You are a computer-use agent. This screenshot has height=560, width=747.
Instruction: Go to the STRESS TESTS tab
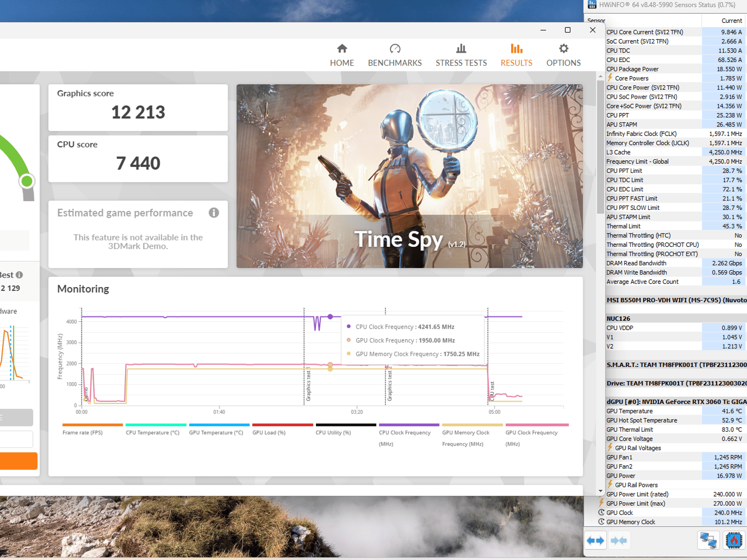click(461, 55)
